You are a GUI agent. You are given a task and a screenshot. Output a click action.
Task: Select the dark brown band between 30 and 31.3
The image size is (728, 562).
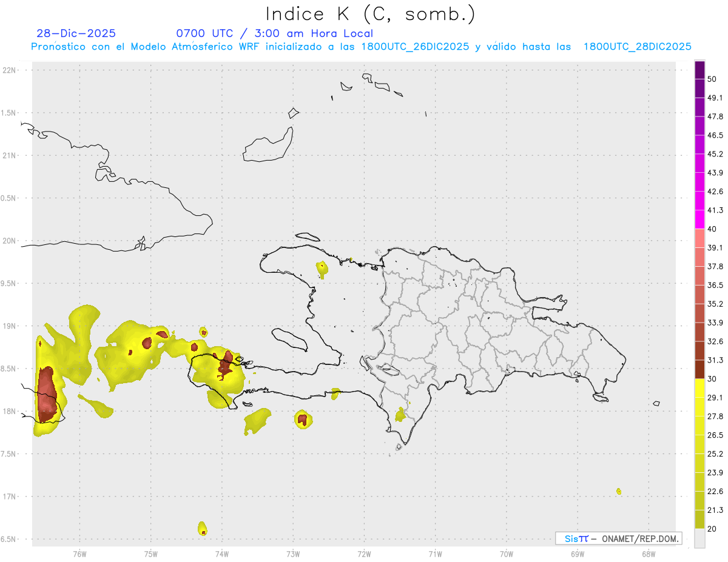coord(700,369)
